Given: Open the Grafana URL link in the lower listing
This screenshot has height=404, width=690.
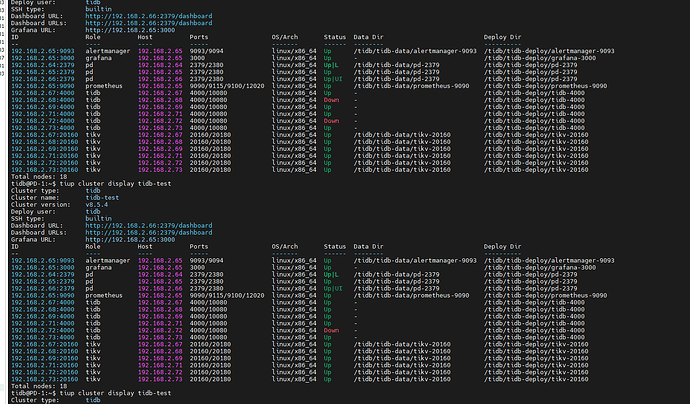Looking at the screenshot, I should tap(130, 239).
